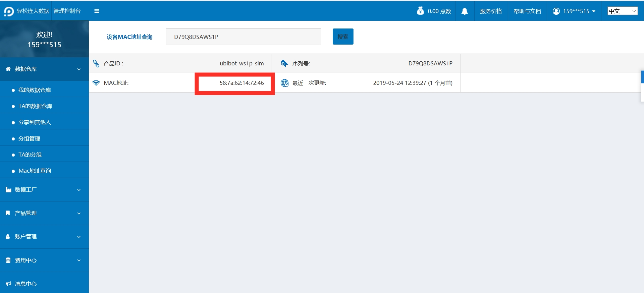Click the 管理控制台 header title
The image size is (644, 293).
coord(67,11)
